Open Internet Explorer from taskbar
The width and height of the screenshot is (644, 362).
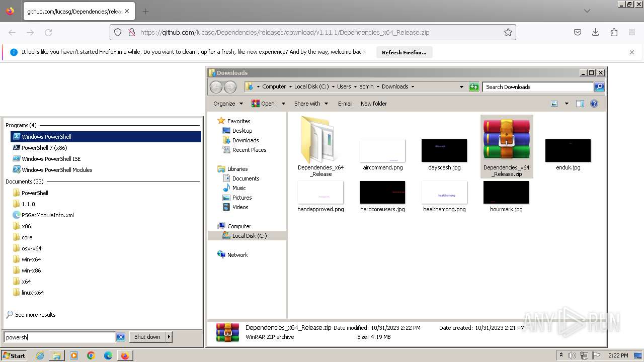click(40, 355)
